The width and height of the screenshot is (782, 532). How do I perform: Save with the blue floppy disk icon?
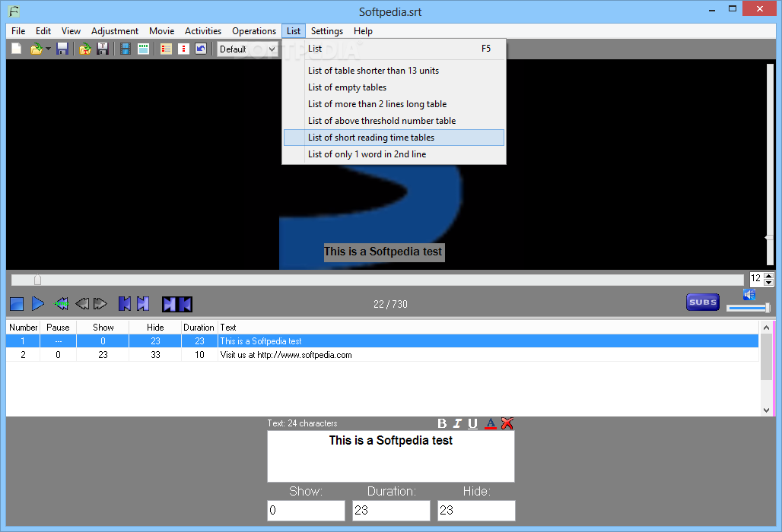[62, 49]
